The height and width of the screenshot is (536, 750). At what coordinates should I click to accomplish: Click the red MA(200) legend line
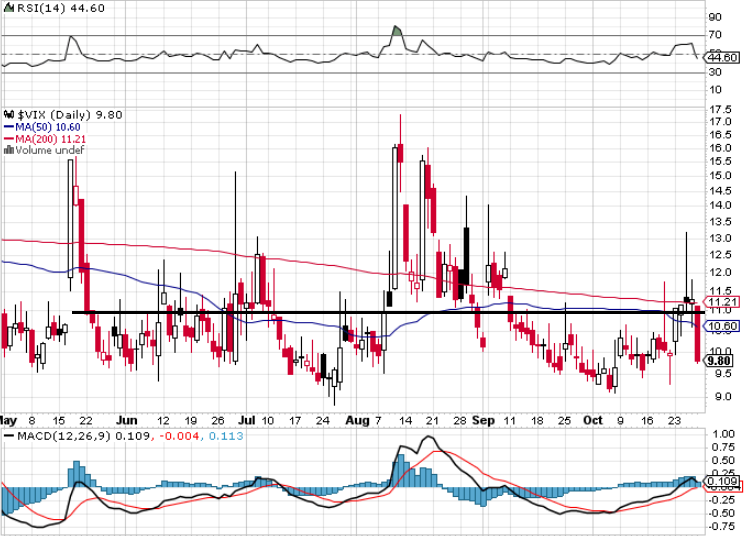(9, 139)
